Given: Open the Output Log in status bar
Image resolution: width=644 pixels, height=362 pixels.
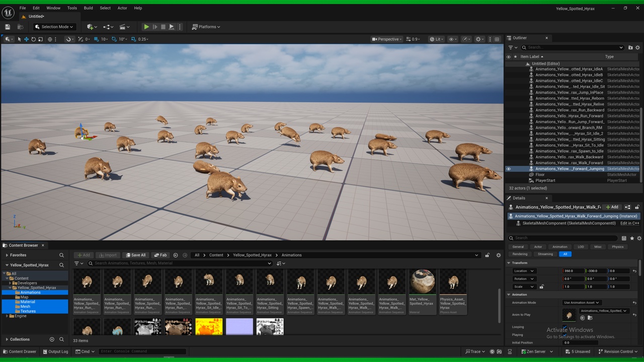Looking at the screenshot, I should pos(55,351).
